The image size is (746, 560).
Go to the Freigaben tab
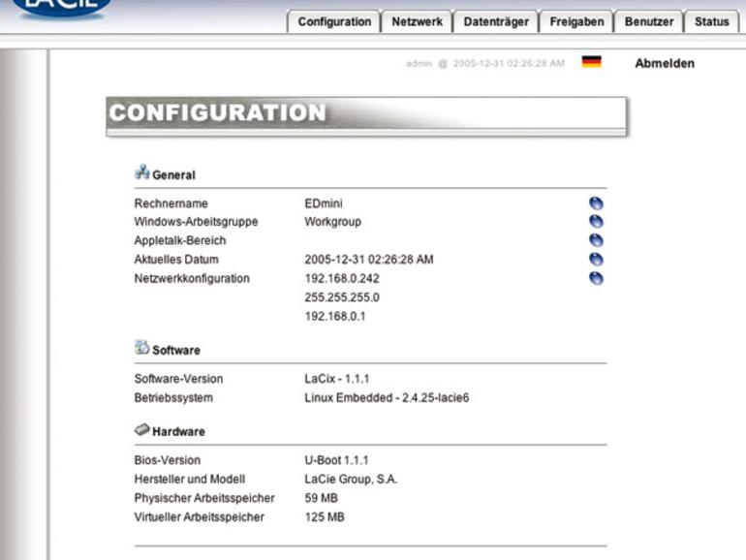point(576,22)
